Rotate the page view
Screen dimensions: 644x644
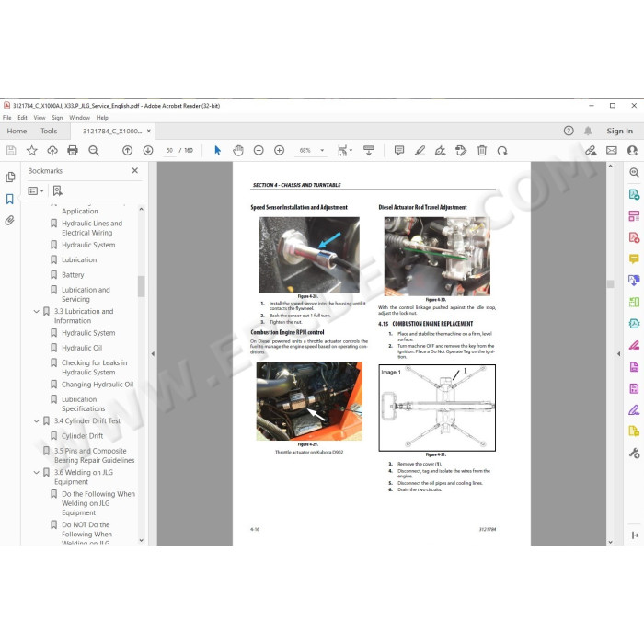(x=502, y=151)
